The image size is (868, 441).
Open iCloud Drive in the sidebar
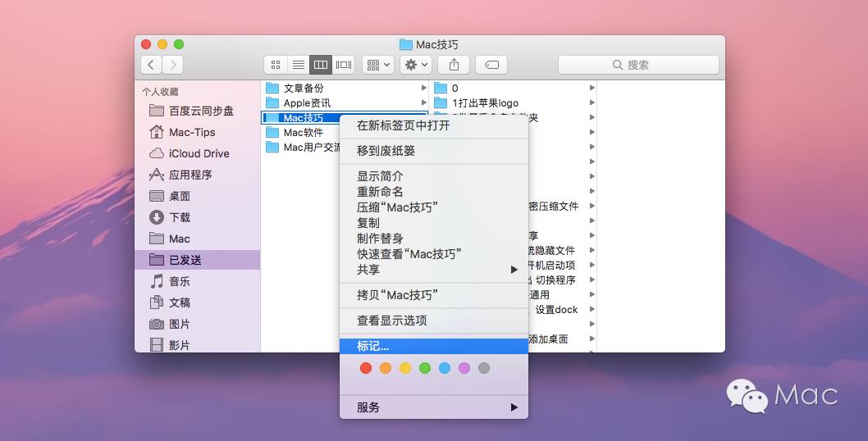point(199,153)
